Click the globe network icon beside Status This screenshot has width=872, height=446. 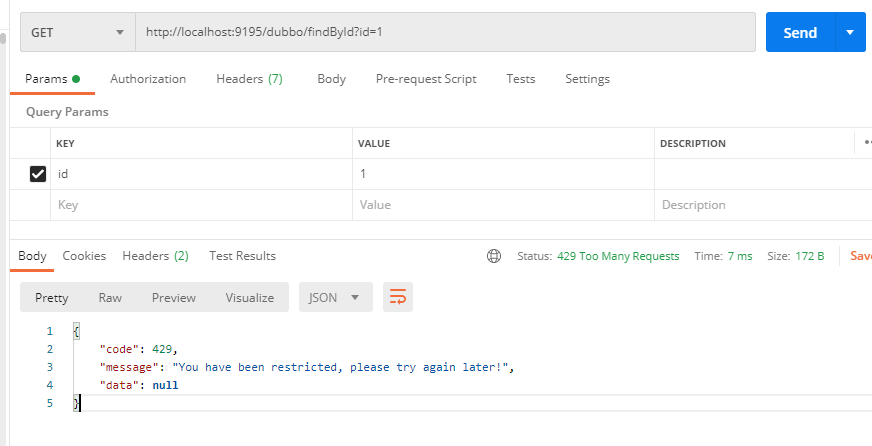coord(494,256)
